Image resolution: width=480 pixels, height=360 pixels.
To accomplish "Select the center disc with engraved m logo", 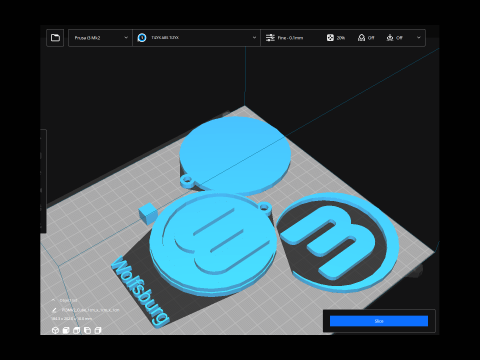I will (x=213, y=243).
